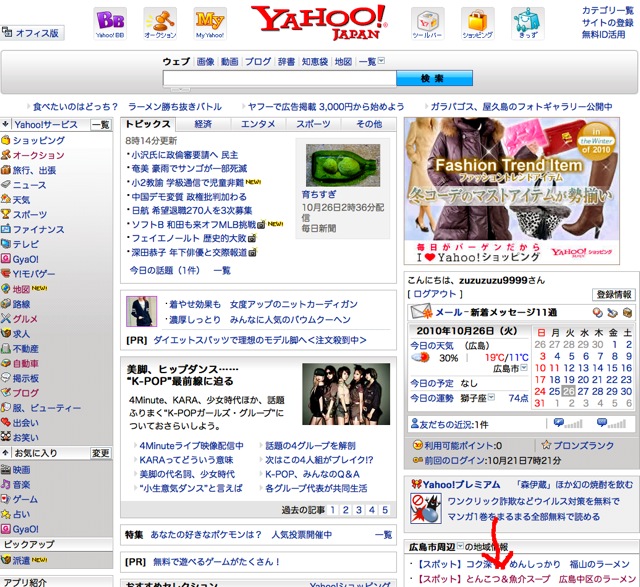The height and width of the screenshot is (587, 640).
Task: Click the 旅行、出張 sidebar icon
Action: point(5,170)
